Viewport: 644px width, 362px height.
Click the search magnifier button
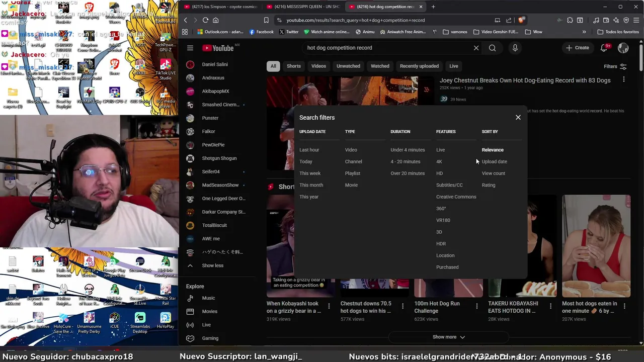tap(492, 48)
